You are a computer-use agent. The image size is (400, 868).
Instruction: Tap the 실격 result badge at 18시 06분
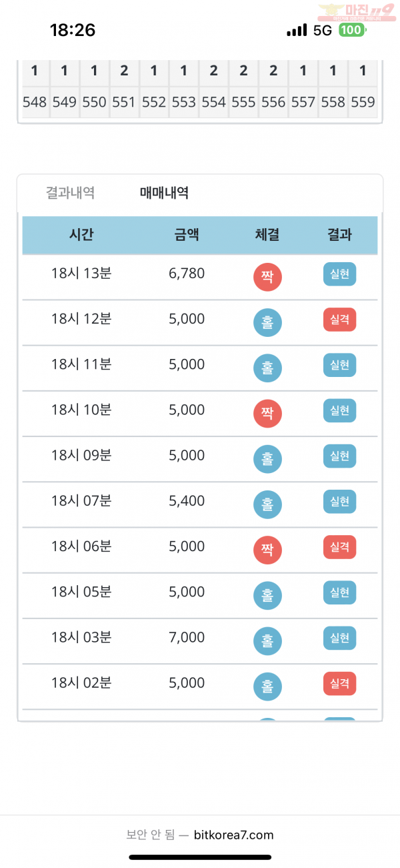(x=339, y=547)
